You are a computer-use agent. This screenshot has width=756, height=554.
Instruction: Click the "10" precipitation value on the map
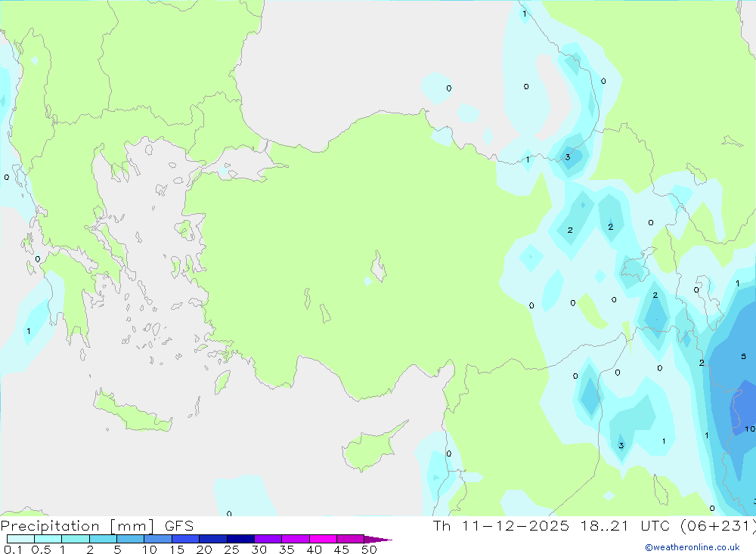click(x=750, y=429)
